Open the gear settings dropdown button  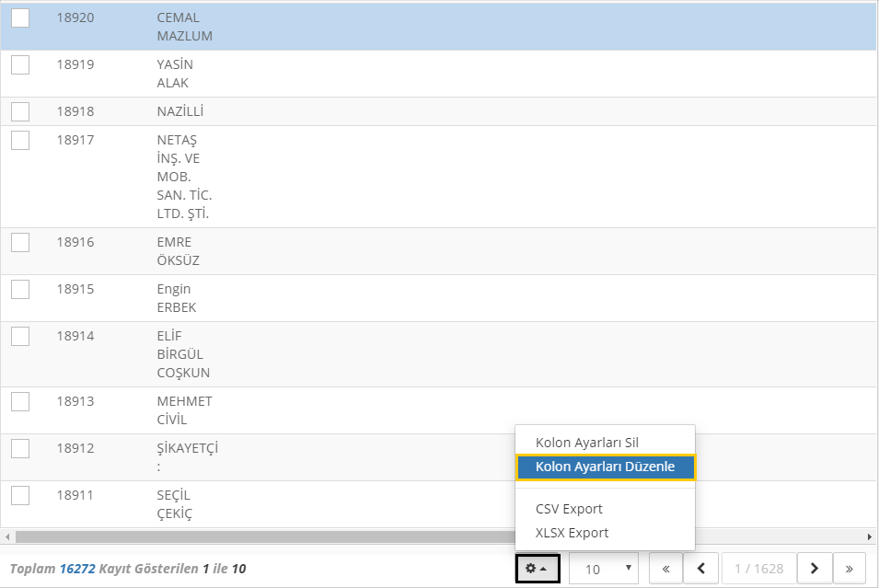pyautogui.click(x=537, y=569)
